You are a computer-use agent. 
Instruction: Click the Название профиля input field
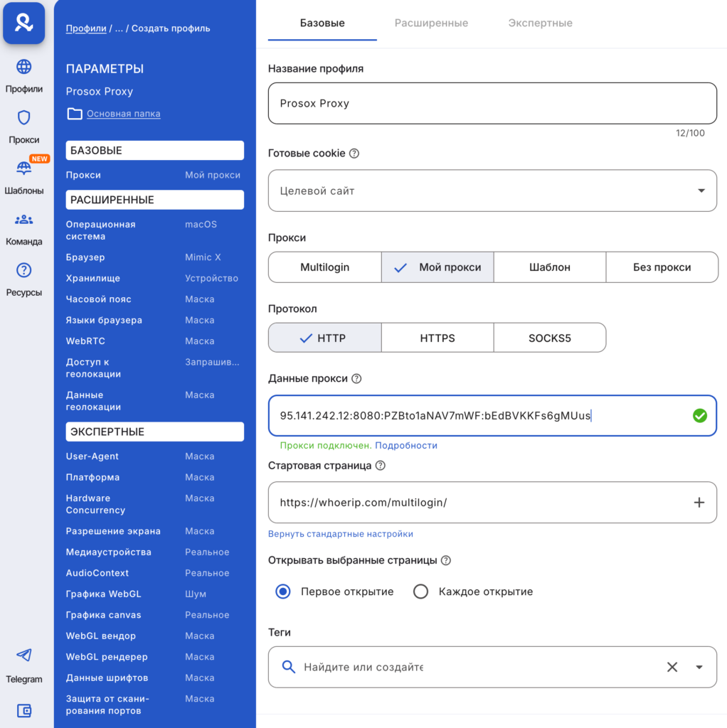(492, 103)
